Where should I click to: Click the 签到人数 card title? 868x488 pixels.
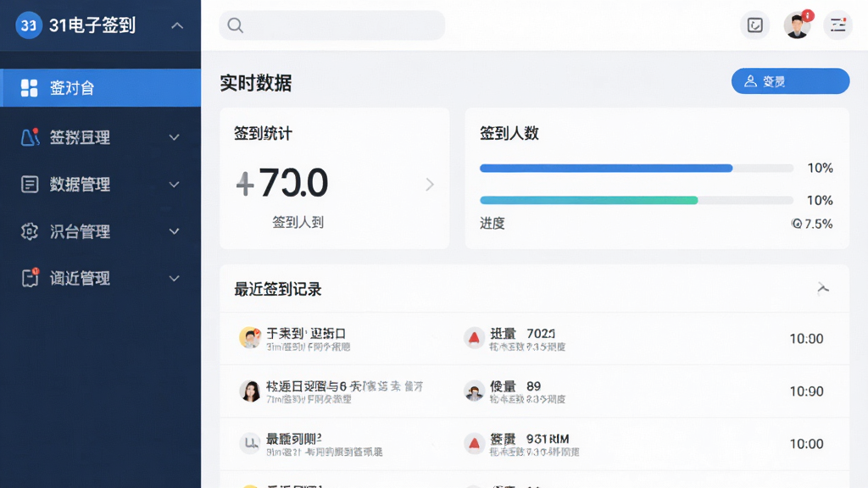pos(509,133)
